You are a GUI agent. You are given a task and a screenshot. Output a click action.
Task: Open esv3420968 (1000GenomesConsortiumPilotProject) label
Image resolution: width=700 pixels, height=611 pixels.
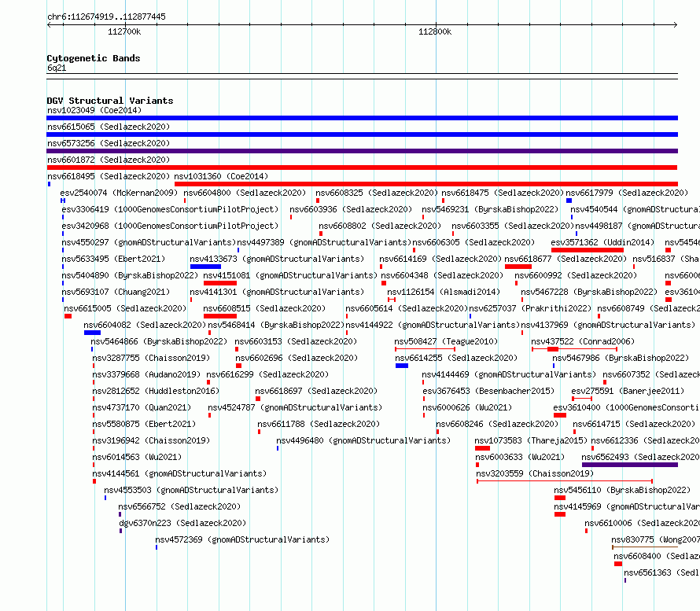coord(170,226)
